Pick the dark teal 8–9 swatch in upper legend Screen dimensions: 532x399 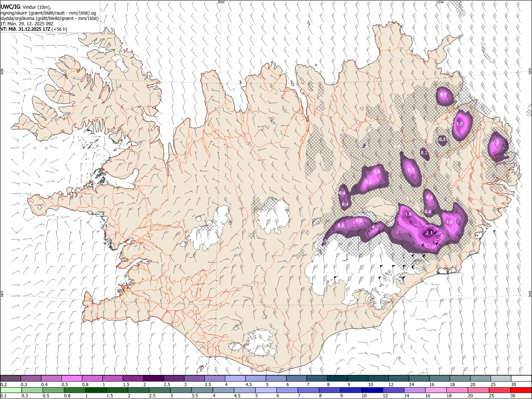click(x=337, y=379)
